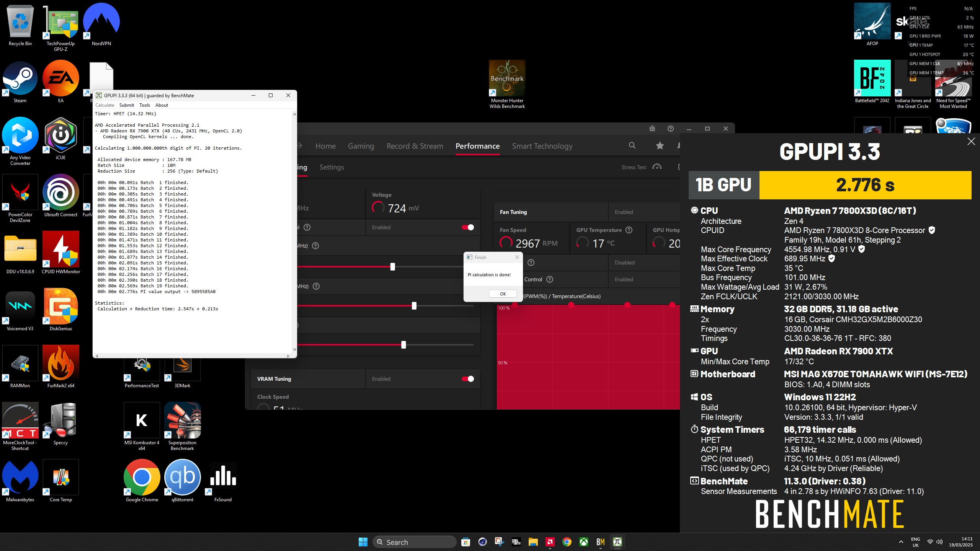980x551 pixels.
Task: Click the GPUPI window down scroll arrow
Action: click(x=294, y=349)
